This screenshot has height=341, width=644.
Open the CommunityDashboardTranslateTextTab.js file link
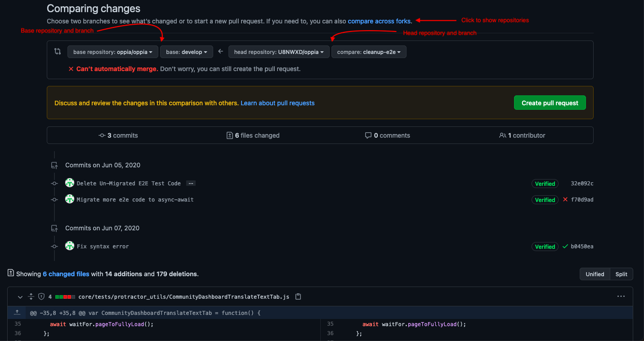(x=183, y=297)
